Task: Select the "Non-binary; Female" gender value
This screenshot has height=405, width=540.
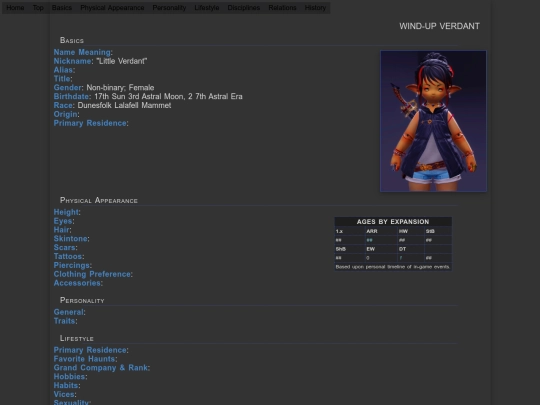Action: click(120, 87)
